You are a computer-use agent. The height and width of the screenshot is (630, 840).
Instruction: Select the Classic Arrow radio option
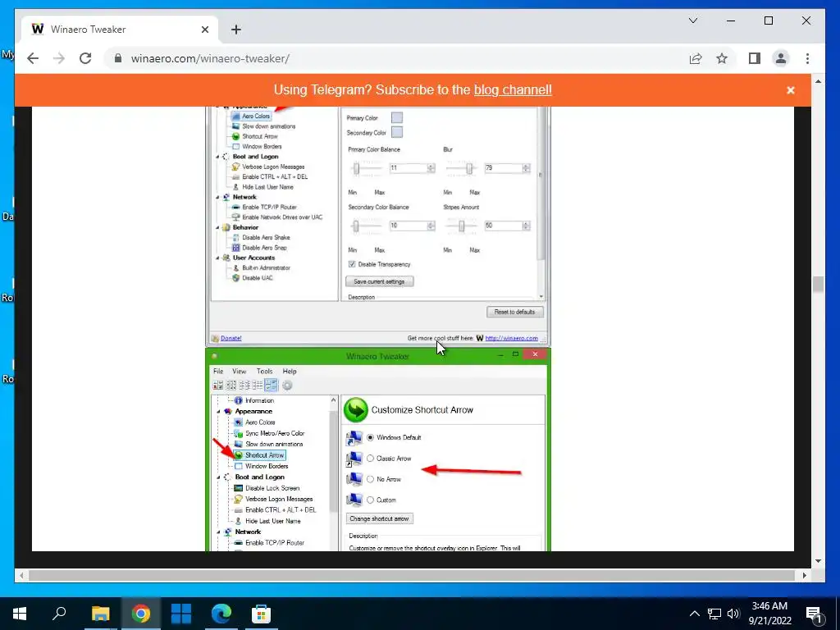370,459
